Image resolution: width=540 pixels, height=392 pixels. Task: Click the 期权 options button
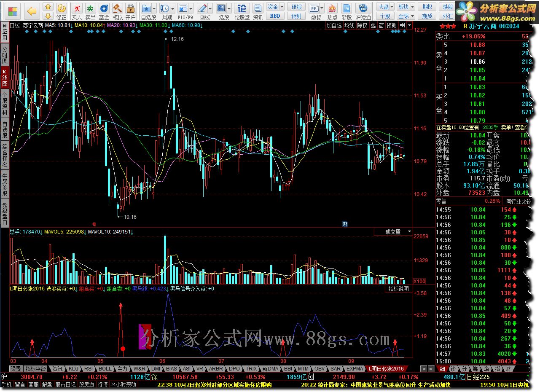427,7
